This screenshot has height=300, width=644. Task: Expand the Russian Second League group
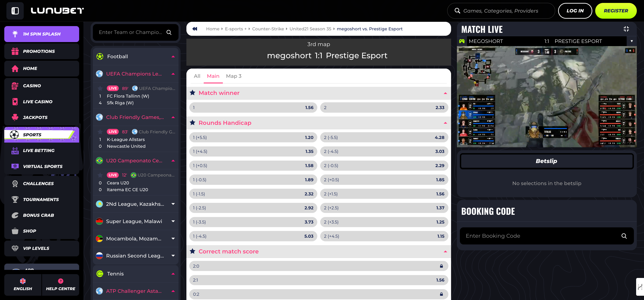tap(173, 256)
